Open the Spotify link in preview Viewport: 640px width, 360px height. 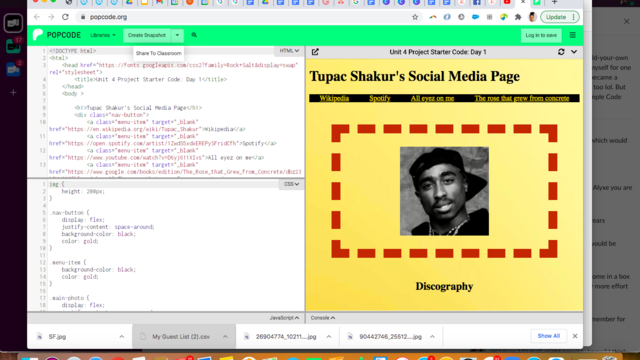pos(380,98)
